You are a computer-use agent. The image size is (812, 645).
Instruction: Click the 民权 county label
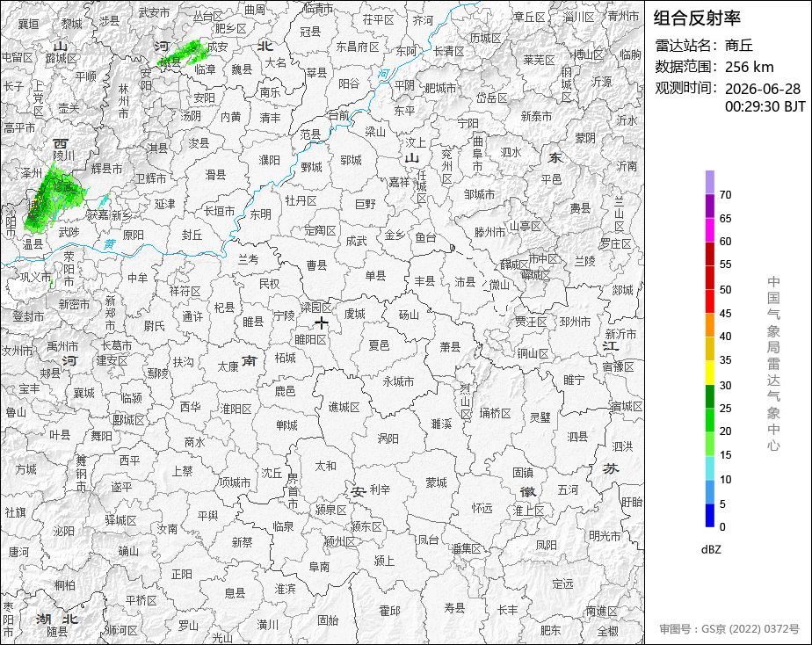tap(269, 284)
